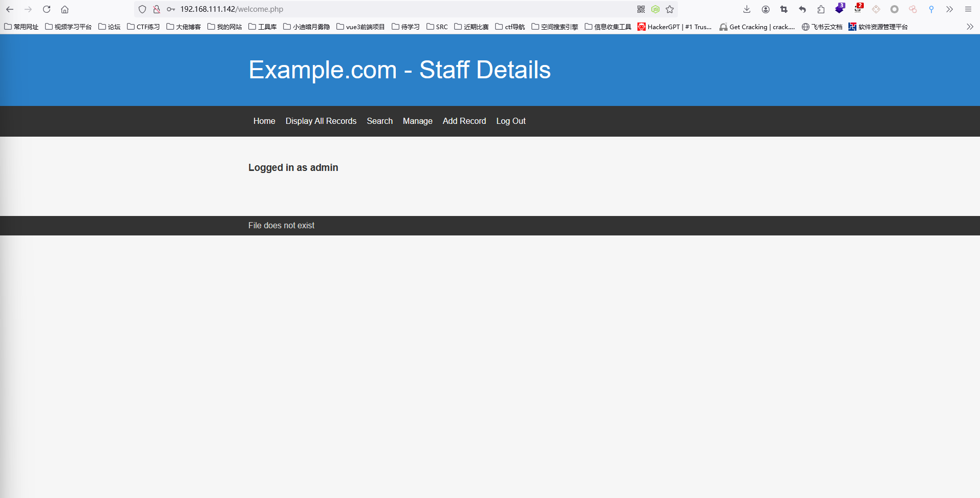This screenshot has height=498, width=980.
Task: Go to browser home page
Action: click(65, 9)
